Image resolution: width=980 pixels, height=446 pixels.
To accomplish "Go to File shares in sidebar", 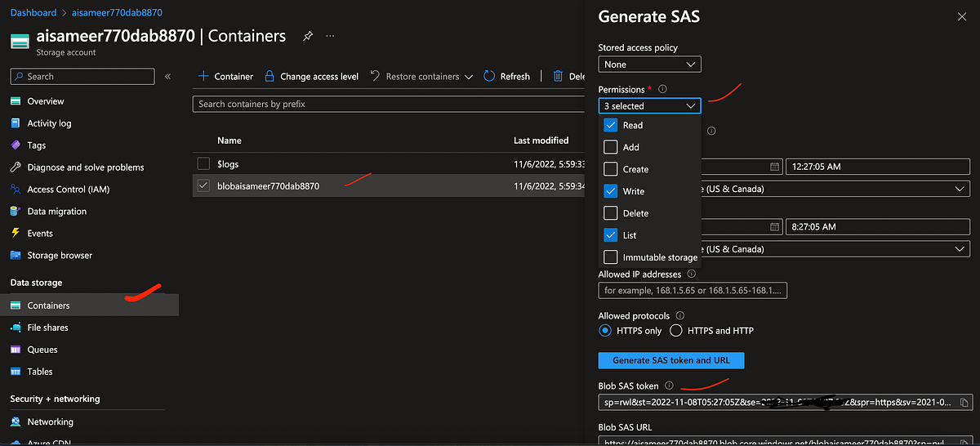I will [47, 328].
